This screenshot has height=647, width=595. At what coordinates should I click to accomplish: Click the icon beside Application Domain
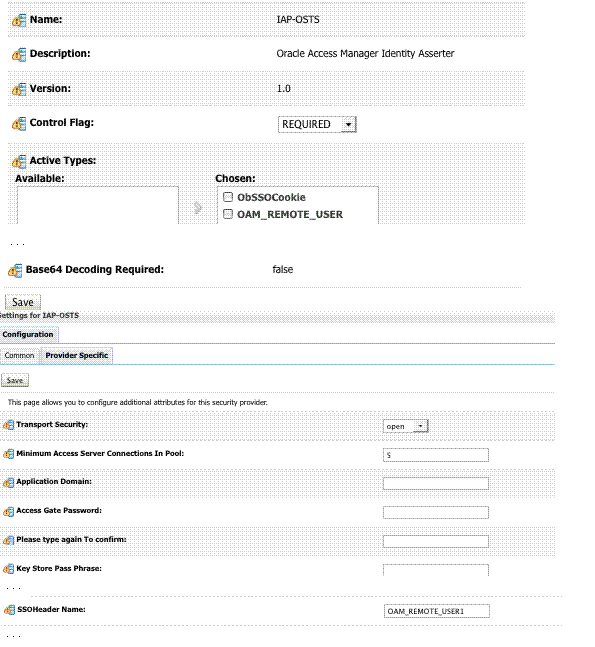click(x=8, y=482)
